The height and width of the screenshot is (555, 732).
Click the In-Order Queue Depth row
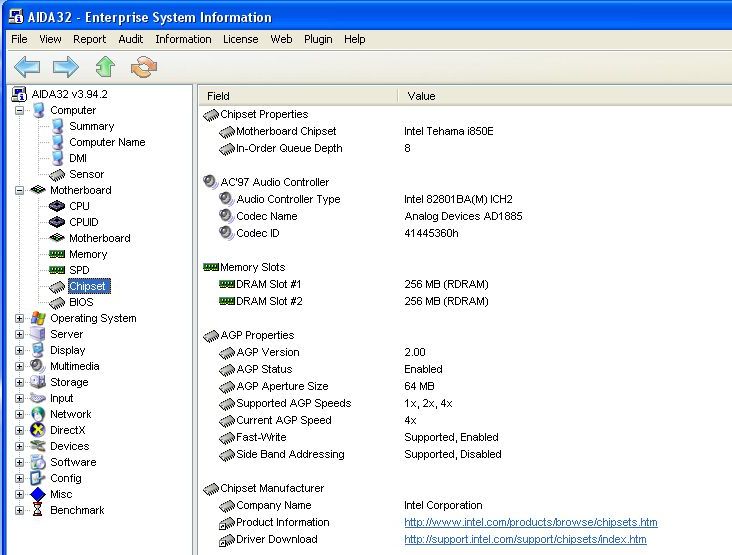[289, 148]
